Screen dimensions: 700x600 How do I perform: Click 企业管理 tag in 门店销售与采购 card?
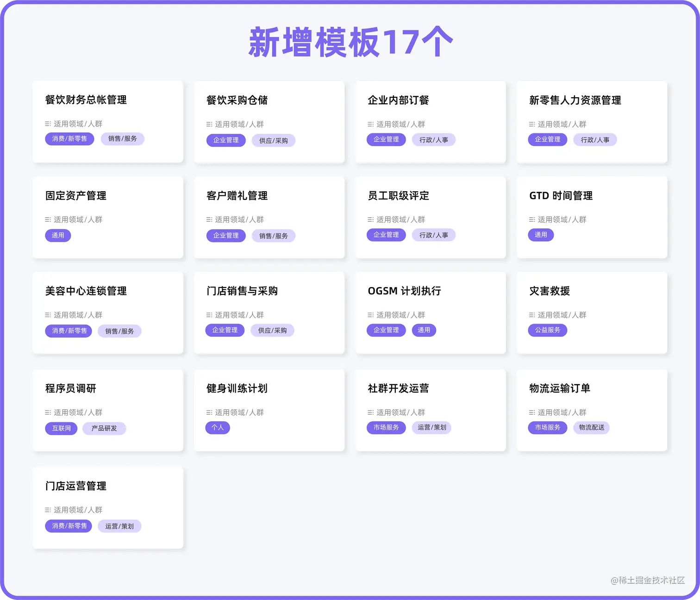point(225,330)
